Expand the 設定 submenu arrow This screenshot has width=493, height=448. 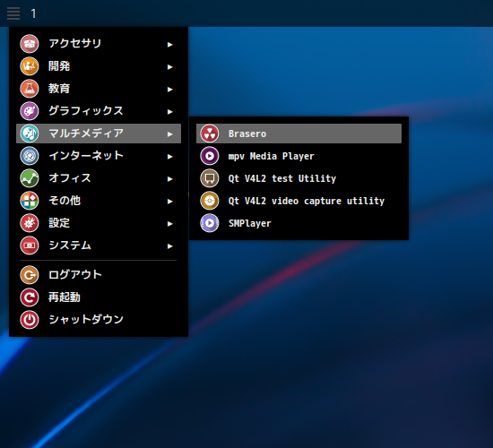coord(169,224)
